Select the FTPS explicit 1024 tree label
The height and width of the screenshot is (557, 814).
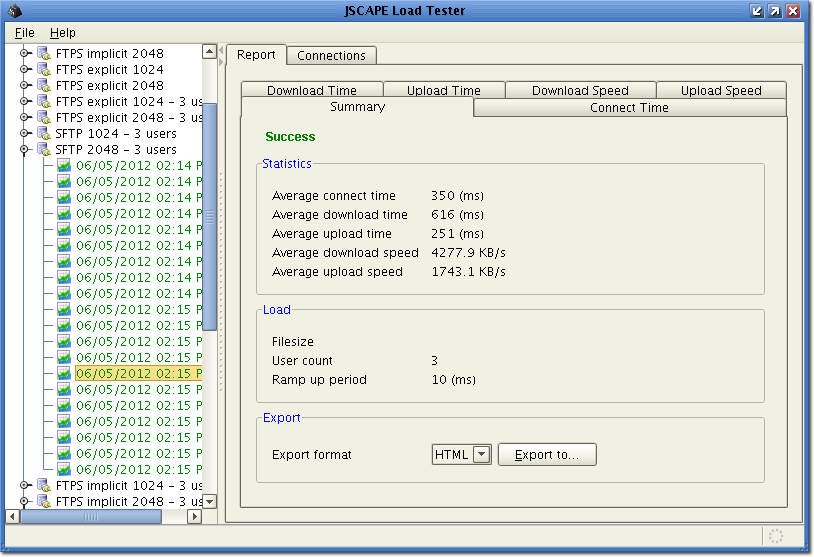coord(110,70)
